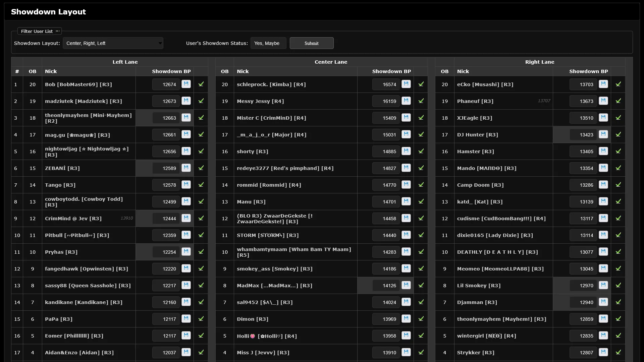
Task: Click save disk icon beside eCko's BP
Action: pyautogui.click(x=603, y=84)
